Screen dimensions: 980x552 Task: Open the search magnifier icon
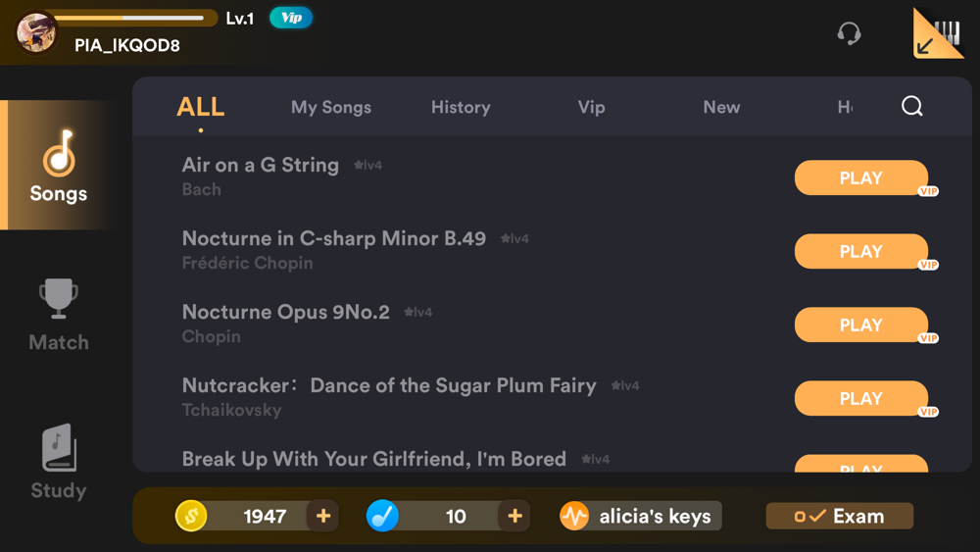(911, 106)
